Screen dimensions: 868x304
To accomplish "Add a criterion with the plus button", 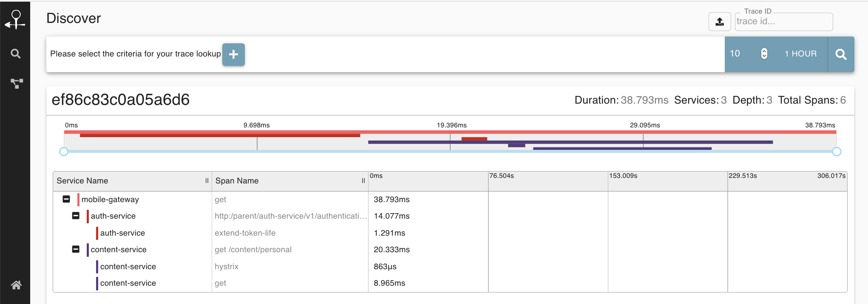I will coord(233,54).
